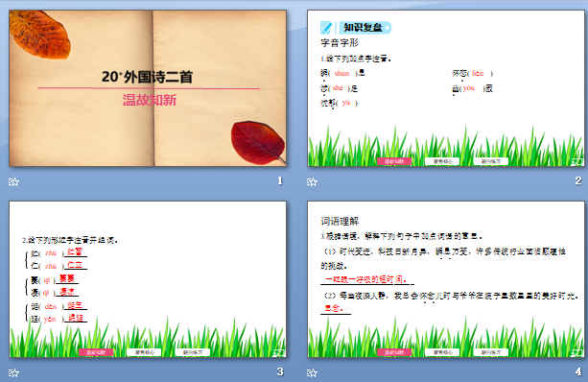Click the pink 温故知新 subtitle on slide 1
588x382 pixels.
point(150,100)
